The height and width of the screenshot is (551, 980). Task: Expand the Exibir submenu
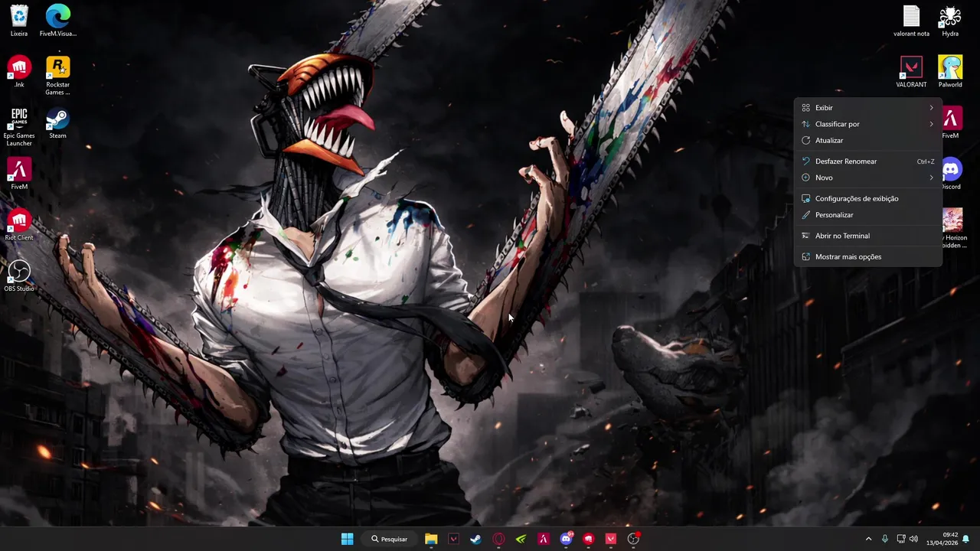click(867, 108)
